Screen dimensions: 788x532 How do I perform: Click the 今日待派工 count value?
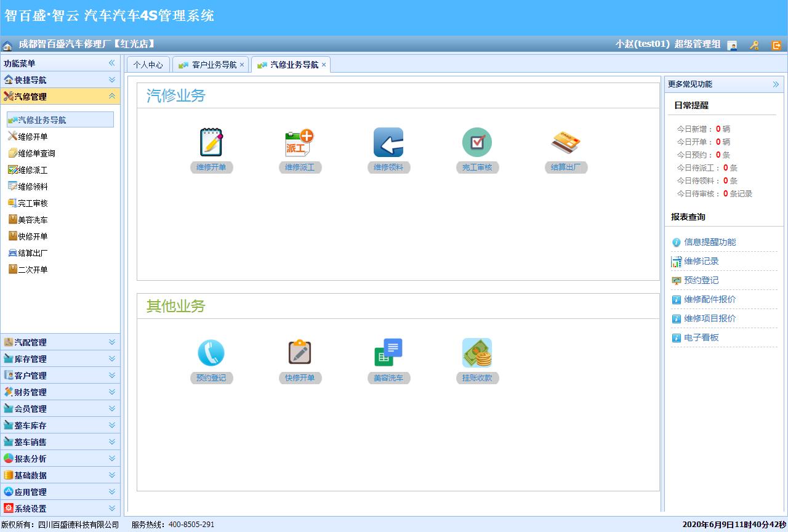click(x=725, y=168)
